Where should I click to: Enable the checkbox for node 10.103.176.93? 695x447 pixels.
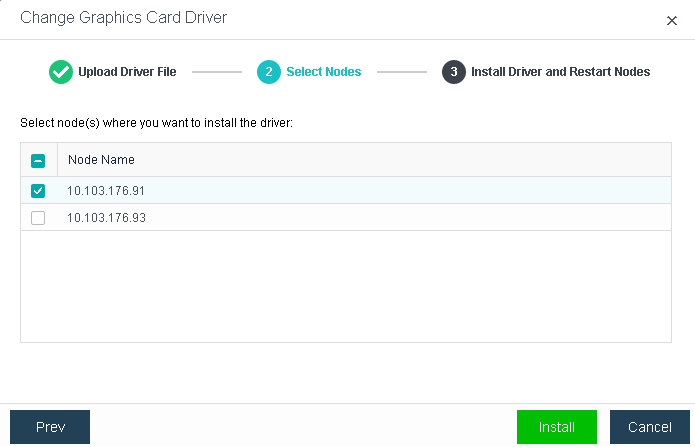38,218
